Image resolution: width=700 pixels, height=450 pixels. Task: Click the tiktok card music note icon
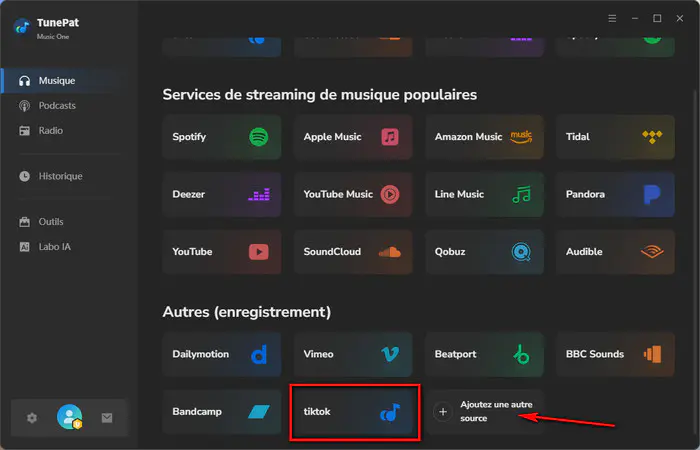[390, 412]
